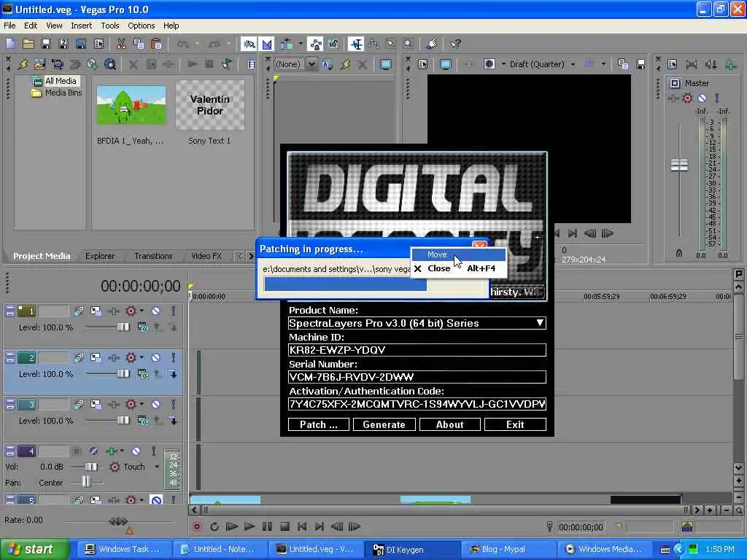Screen dimensions: 747x560
Task: Solo video track 2
Action: (174, 357)
